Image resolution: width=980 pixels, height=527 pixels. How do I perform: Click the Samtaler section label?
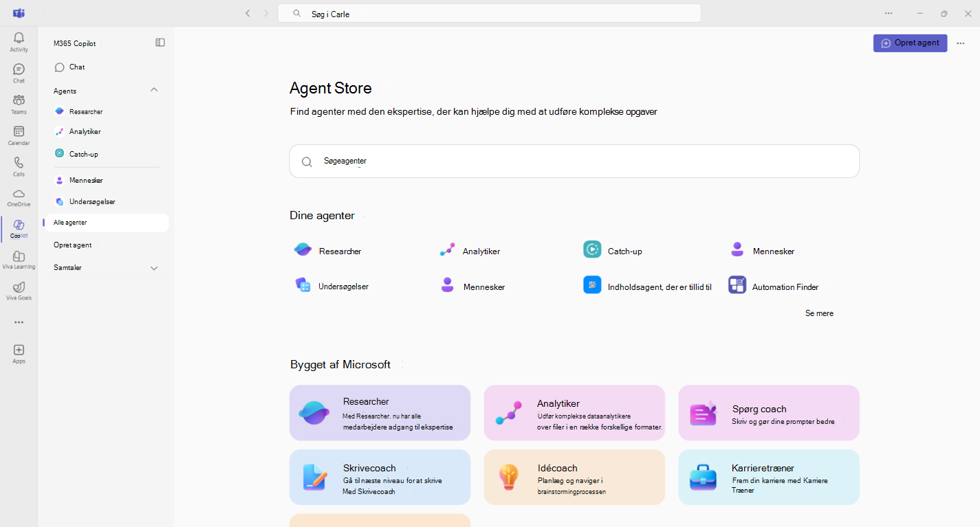point(67,268)
